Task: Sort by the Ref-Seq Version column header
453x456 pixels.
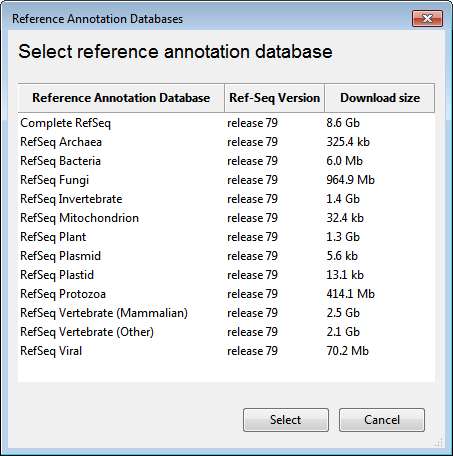Action: [x=275, y=98]
